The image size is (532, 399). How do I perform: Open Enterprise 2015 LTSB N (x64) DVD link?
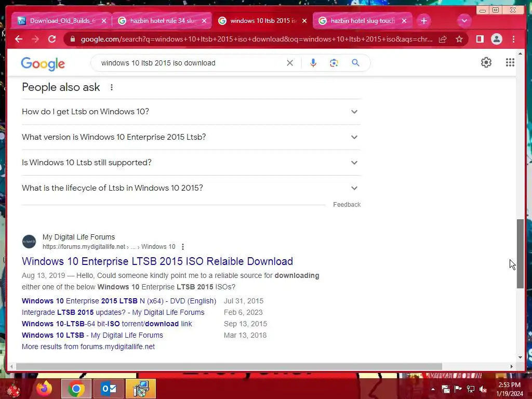tap(119, 301)
